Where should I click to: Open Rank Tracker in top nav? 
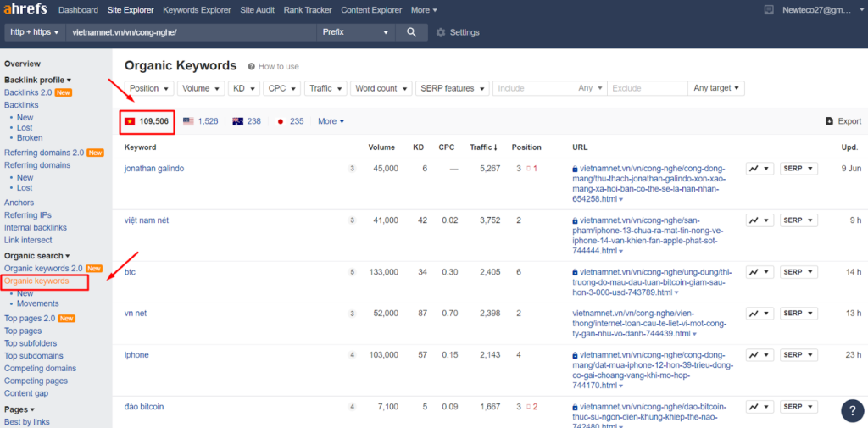(308, 10)
